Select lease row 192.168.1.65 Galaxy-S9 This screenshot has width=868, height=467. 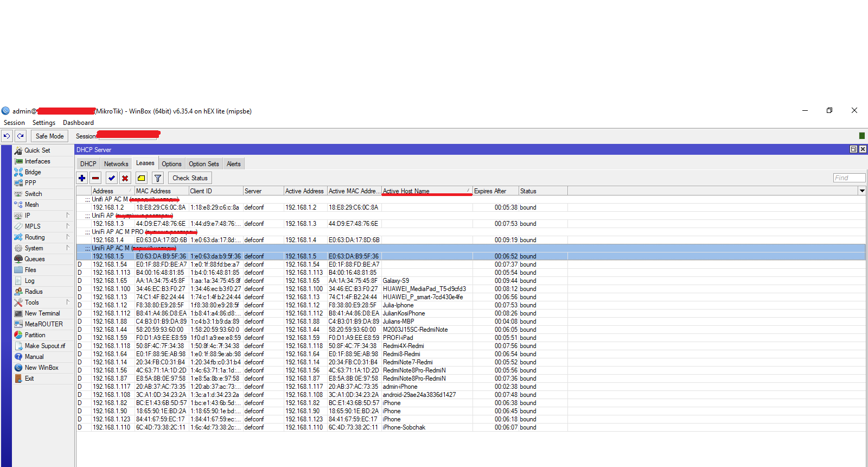(x=471, y=281)
